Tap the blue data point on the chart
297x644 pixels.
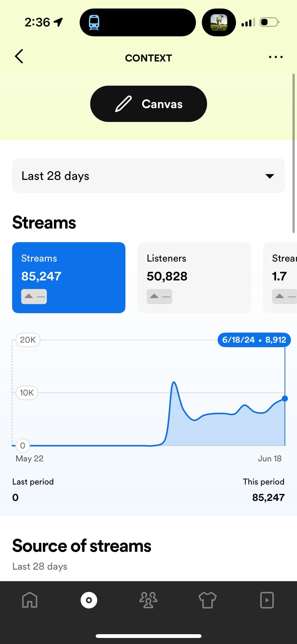coord(285,398)
